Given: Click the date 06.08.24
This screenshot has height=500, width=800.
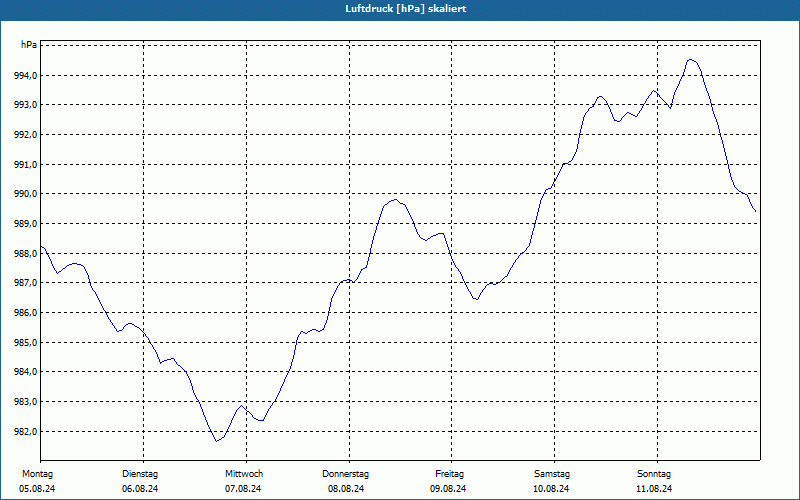Looking at the screenshot, I should point(140,489).
